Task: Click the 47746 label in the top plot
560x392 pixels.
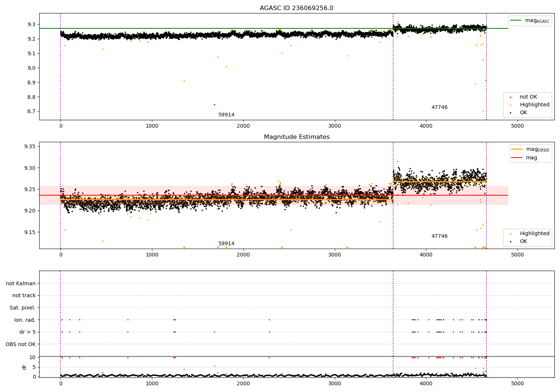Action: (439, 108)
